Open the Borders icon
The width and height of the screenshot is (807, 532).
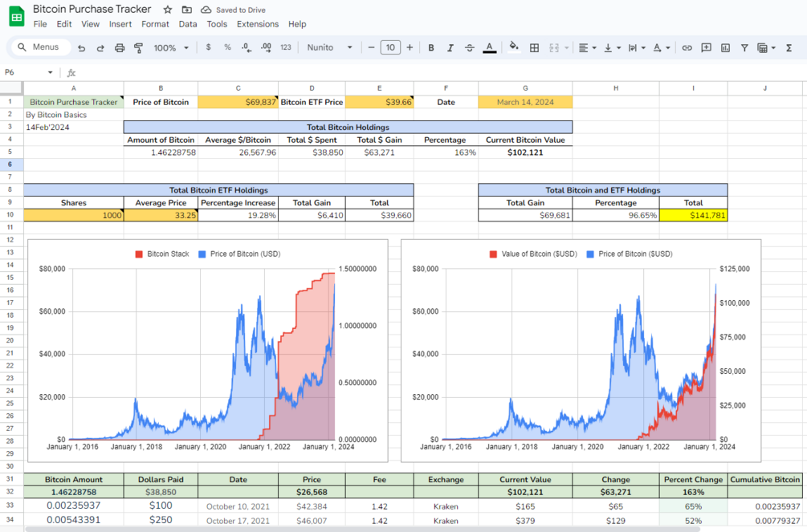click(x=534, y=48)
